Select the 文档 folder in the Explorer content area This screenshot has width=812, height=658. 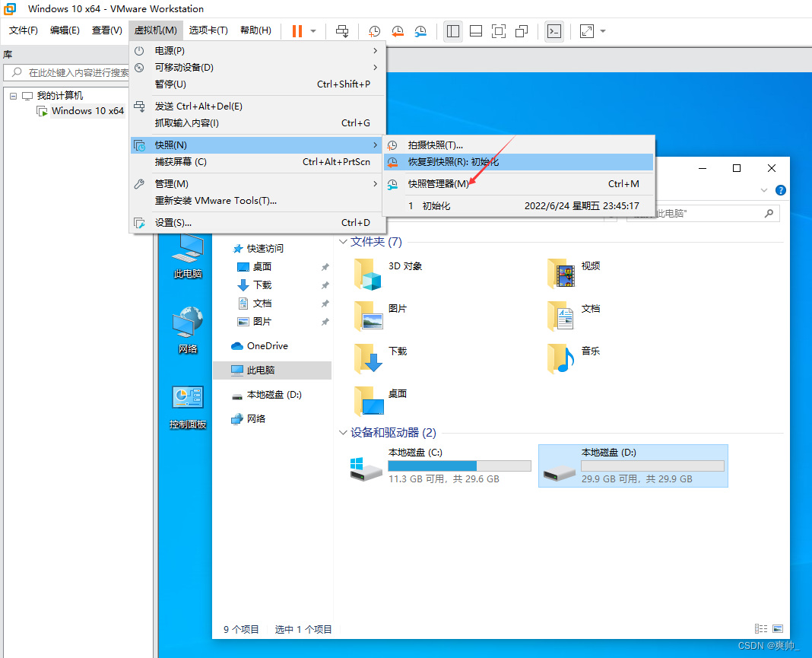click(x=574, y=316)
